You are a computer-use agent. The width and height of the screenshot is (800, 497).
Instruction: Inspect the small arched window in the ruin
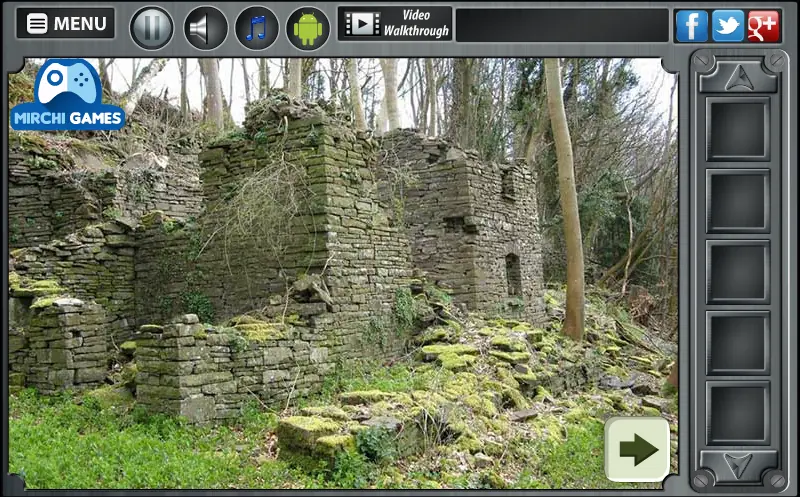[513, 275]
